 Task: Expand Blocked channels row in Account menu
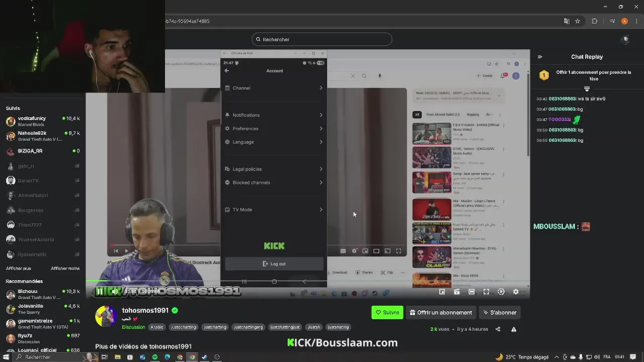click(x=274, y=183)
